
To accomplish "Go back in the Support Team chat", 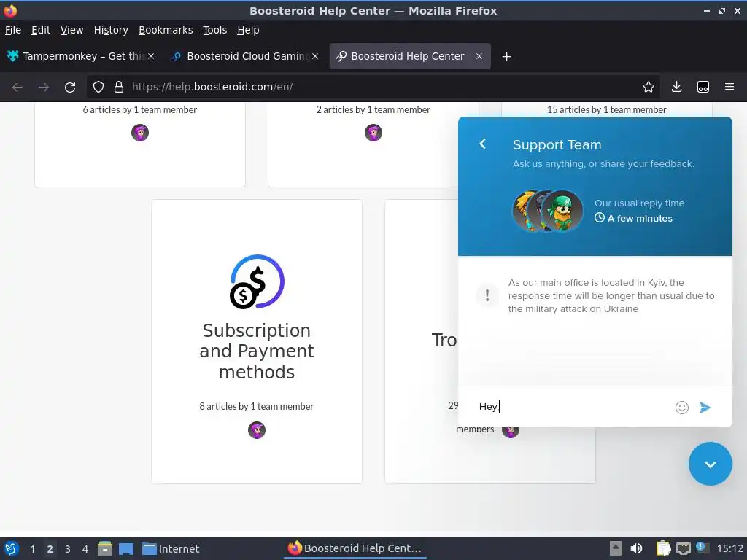I will 483,144.
